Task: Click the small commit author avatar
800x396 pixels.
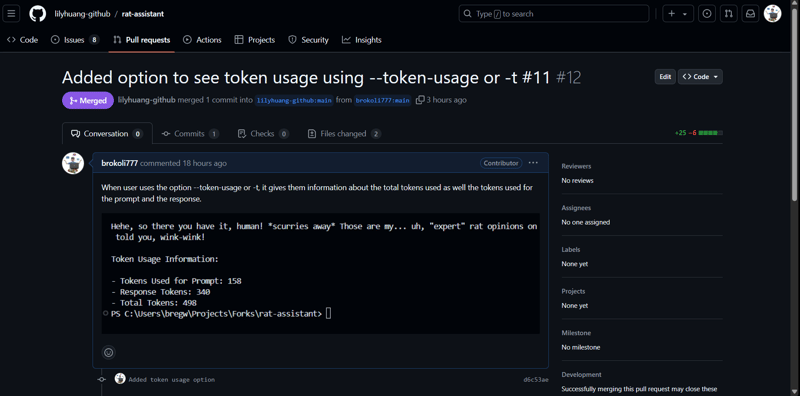Action: coord(120,379)
